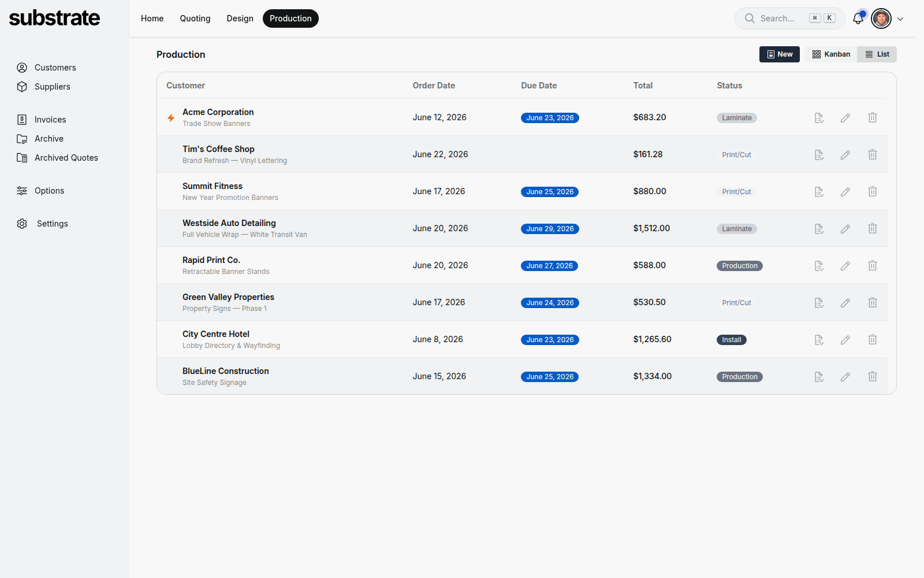Switch to List view
924x578 pixels.
[877, 54]
